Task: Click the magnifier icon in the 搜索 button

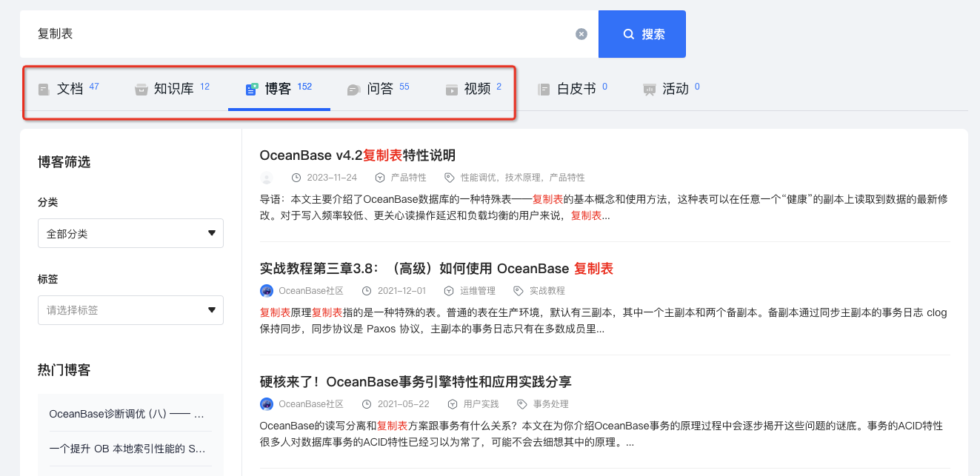Action: pyautogui.click(x=628, y=34)
